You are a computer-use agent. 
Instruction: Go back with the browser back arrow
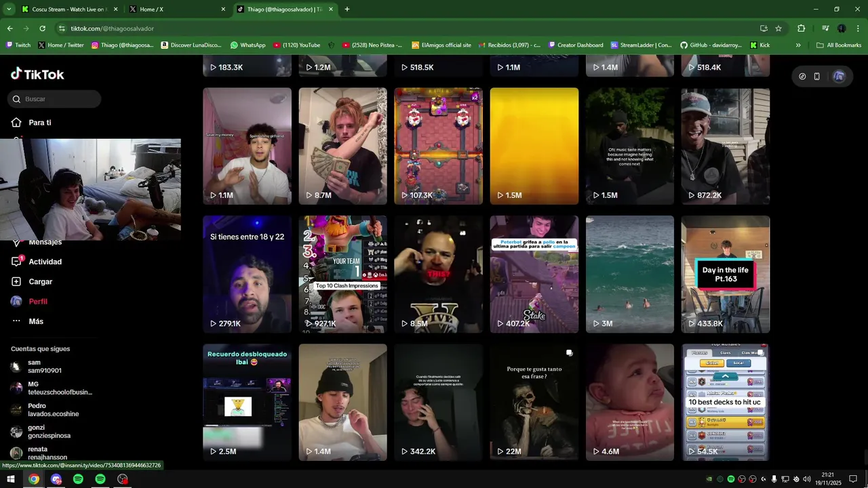(9, 28)
